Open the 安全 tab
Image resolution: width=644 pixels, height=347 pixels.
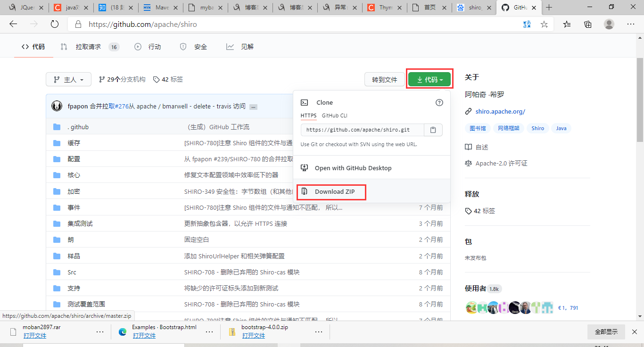(194, 47)
